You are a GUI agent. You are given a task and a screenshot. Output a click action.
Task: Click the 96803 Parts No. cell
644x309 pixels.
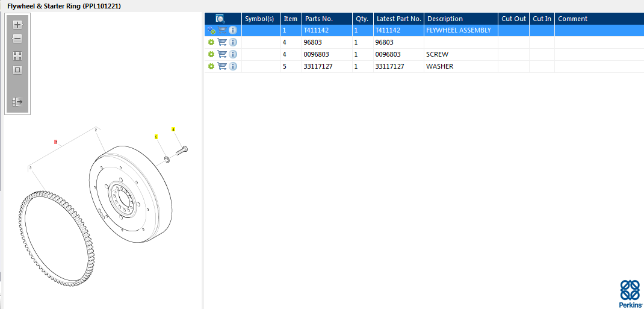[x=327, y=42]
